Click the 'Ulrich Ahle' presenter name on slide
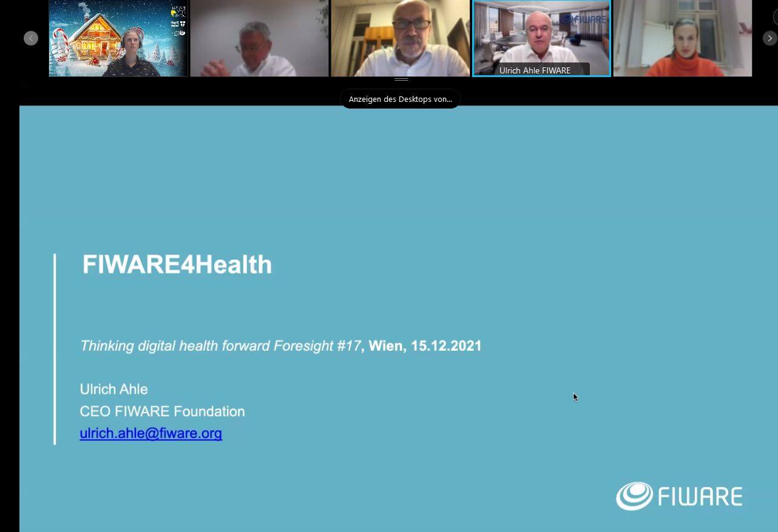 pos(114,389)
